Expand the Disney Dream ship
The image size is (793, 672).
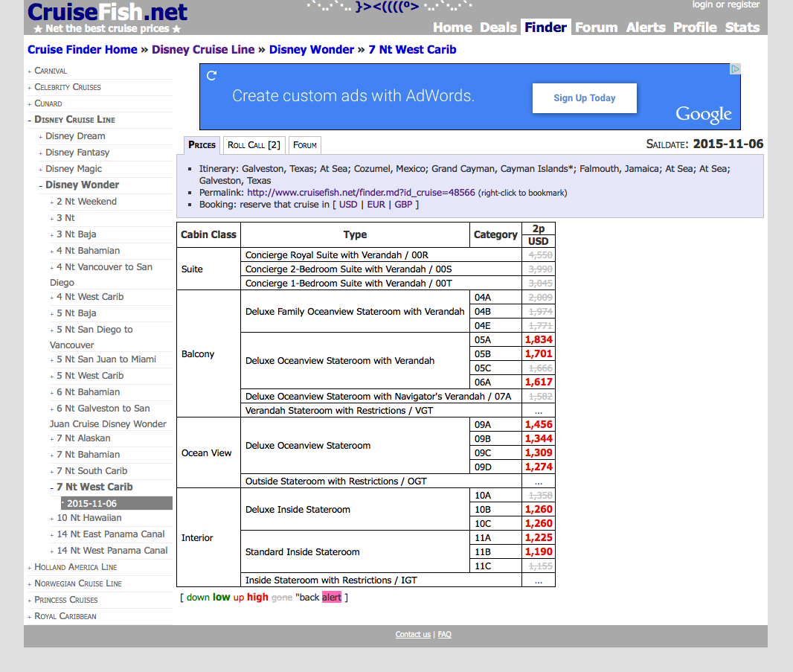pos(75,136)
